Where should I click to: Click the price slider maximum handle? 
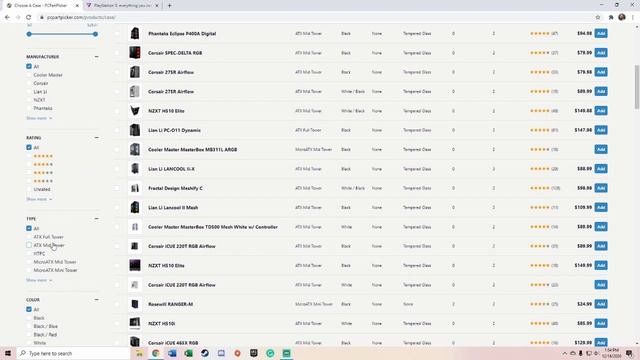coord(95,34)
